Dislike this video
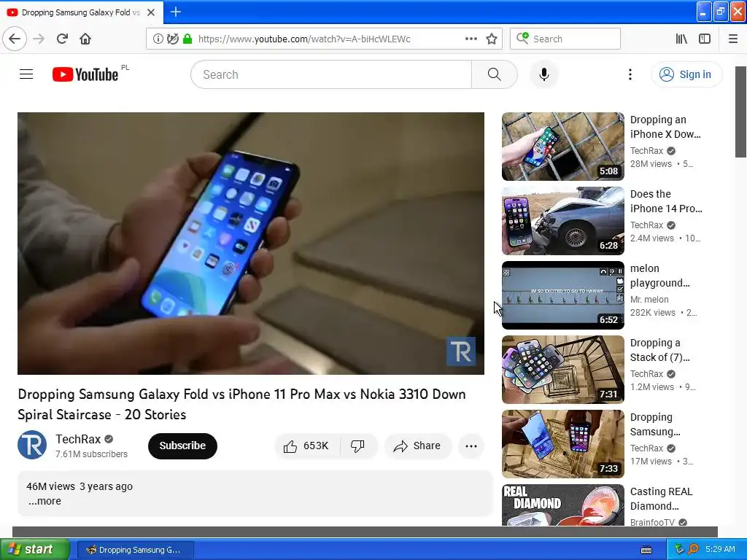This screenshot has height=560, width=747. [357, 446]
